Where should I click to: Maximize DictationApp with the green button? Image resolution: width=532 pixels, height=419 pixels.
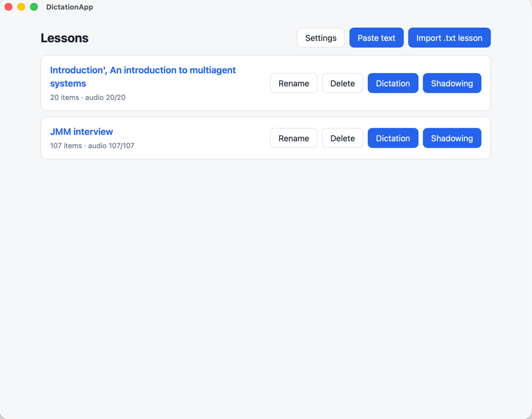(x=34, y=7)
